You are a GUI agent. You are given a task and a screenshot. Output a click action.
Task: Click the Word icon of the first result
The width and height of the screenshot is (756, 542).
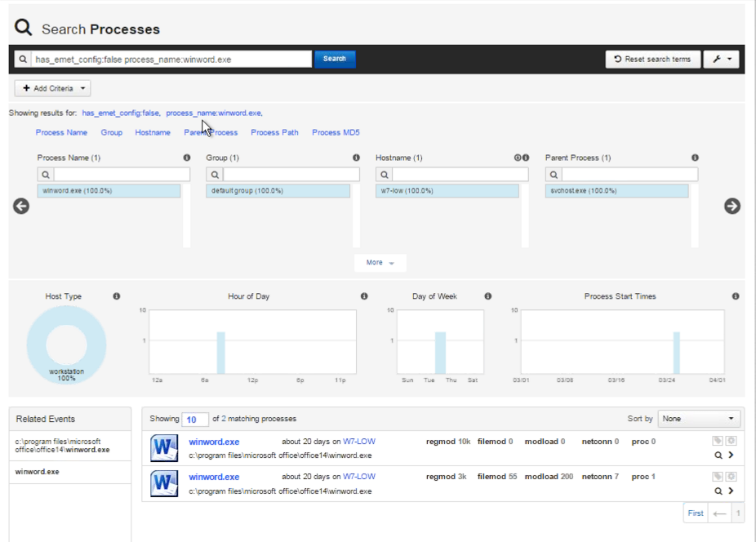coord(164,448)
